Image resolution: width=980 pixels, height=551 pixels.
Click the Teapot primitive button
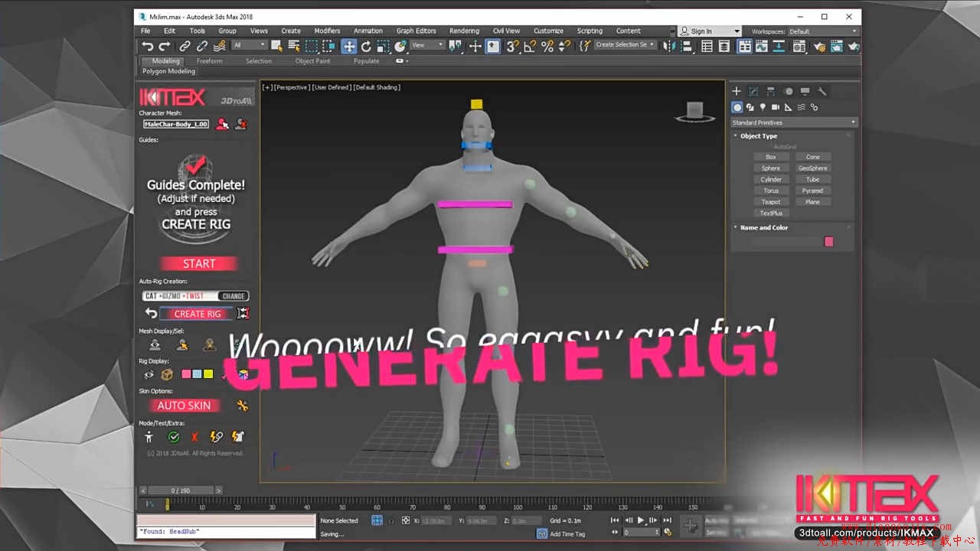coord(771,202)
